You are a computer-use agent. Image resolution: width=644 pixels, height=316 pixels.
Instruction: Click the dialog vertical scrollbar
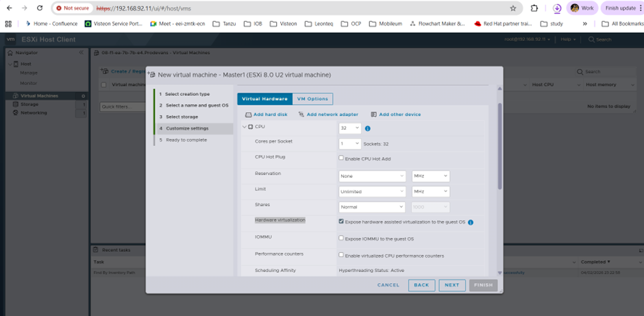[499, 144]
